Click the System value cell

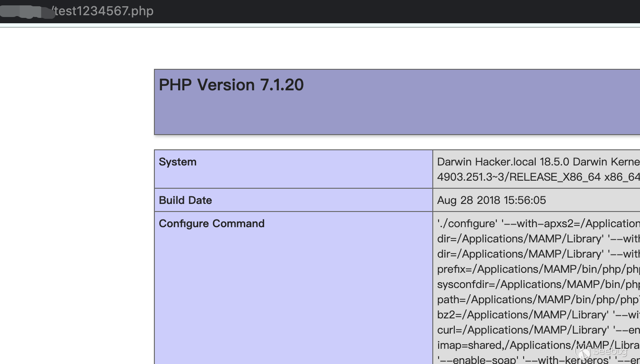pos(537,169)
